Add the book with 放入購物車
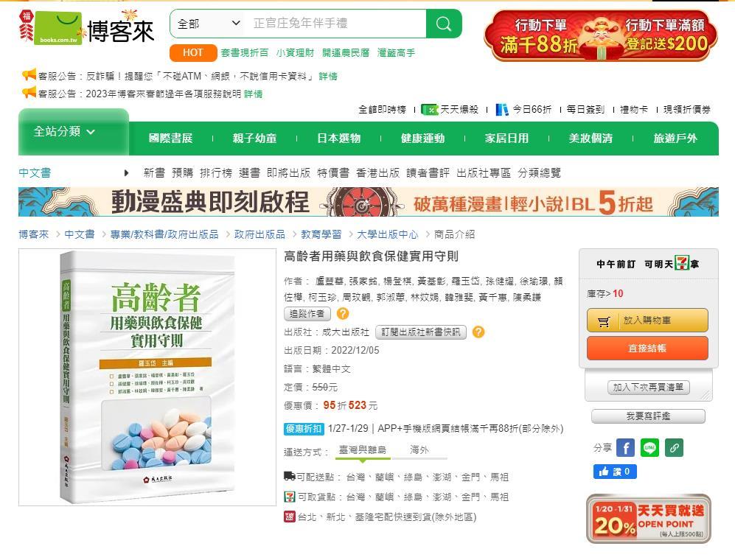Screen dimensions: 735x560 (647, 321)
